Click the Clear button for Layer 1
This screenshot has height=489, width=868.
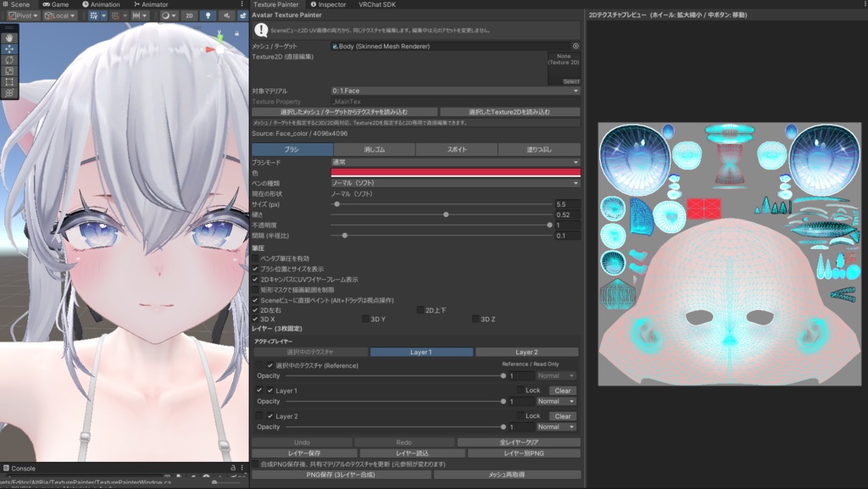tap(563, 391)
